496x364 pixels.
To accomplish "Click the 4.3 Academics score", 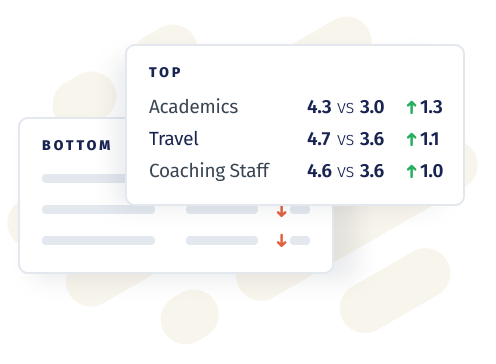I will [x=319, y=107].
